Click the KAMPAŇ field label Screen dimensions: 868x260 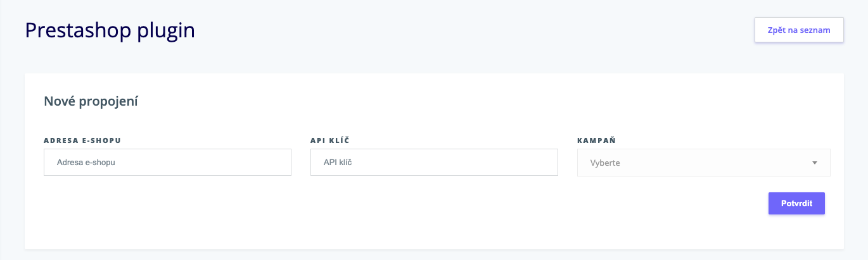point(597,140)
